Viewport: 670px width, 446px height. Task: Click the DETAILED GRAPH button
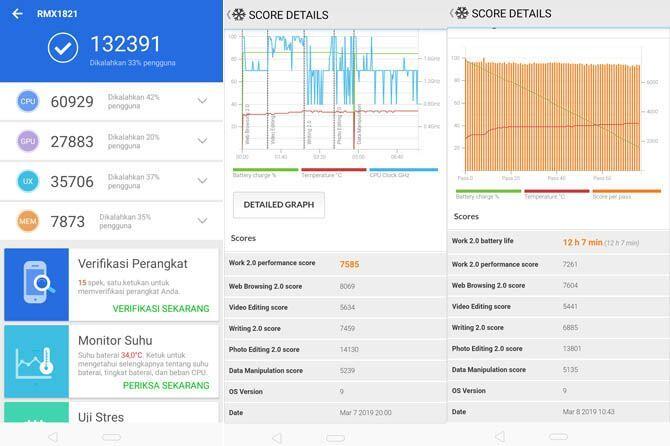279,205
